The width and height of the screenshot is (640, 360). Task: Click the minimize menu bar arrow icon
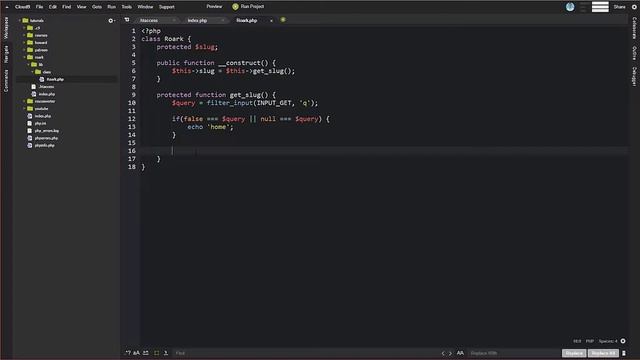(x=7, y=7)
